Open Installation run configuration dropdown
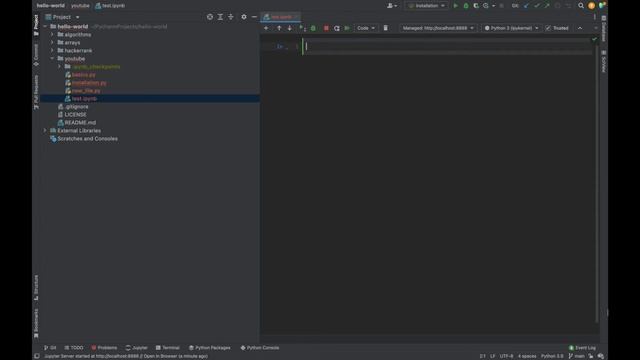640x360 pixels. pyautogui.click(x=427, y=6)
